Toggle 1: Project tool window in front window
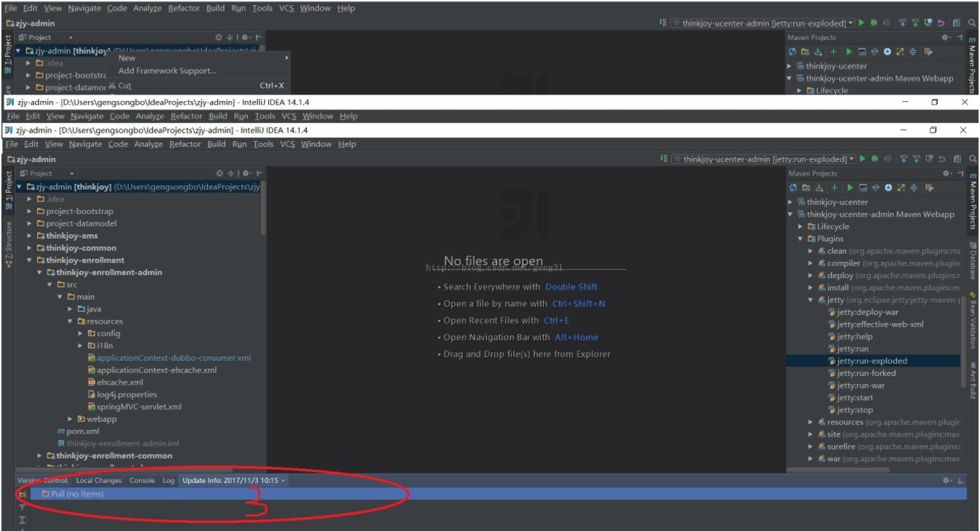 tap(9, 189)
